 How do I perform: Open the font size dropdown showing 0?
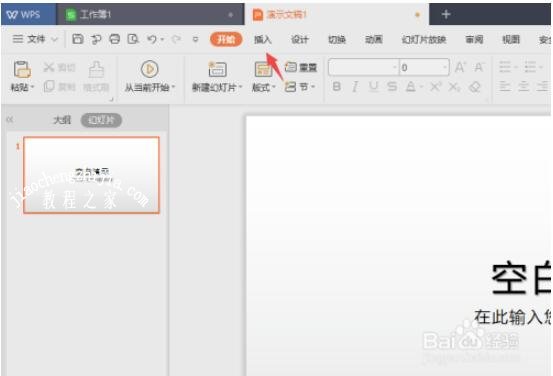pos(424,67)
